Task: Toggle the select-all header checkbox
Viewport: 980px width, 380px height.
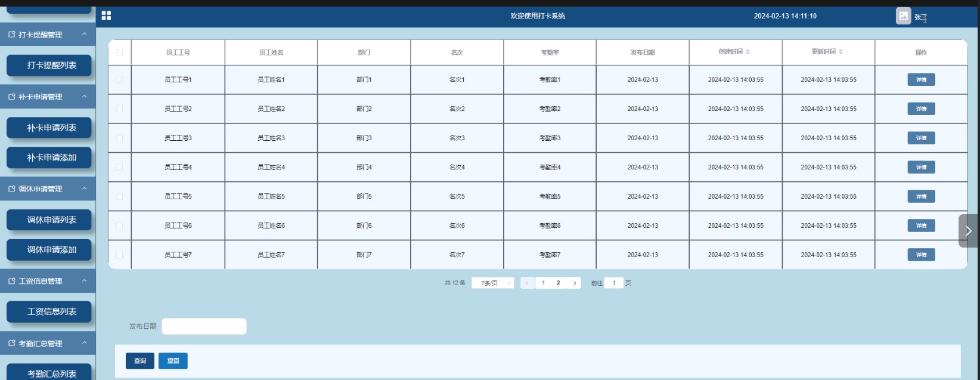Action: pos(119,52)
